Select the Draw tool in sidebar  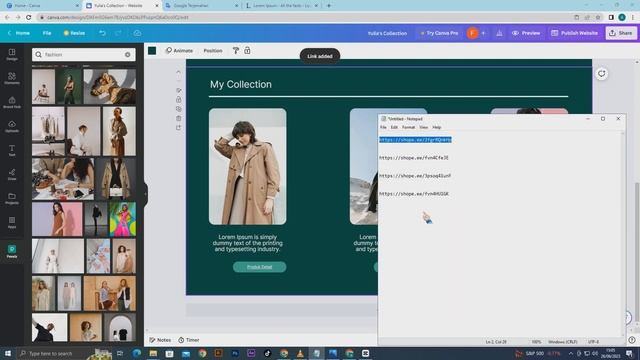[12, 174]
